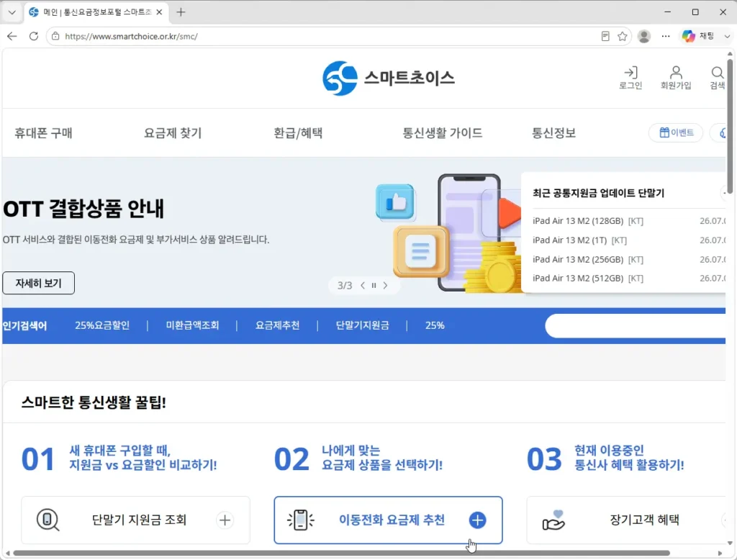Close the 스마트초이스 browser tab
737x560 pixels.
tap(159, 12)
